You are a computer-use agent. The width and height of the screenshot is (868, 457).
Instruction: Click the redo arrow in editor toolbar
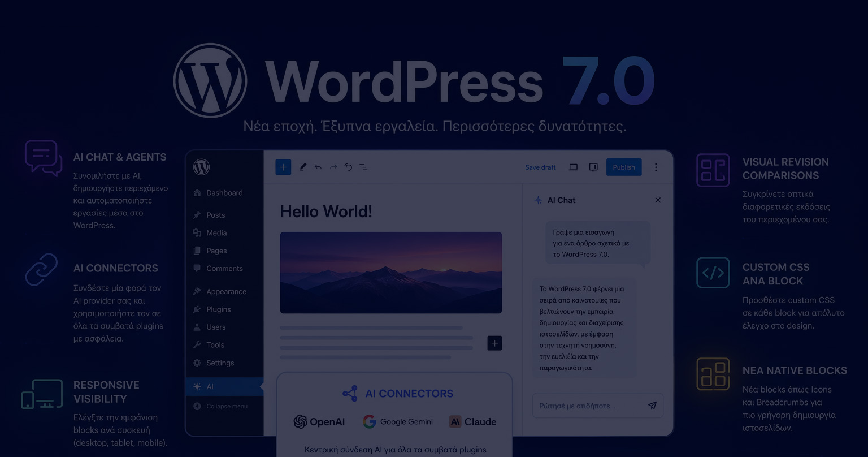[x=333, y=167]
